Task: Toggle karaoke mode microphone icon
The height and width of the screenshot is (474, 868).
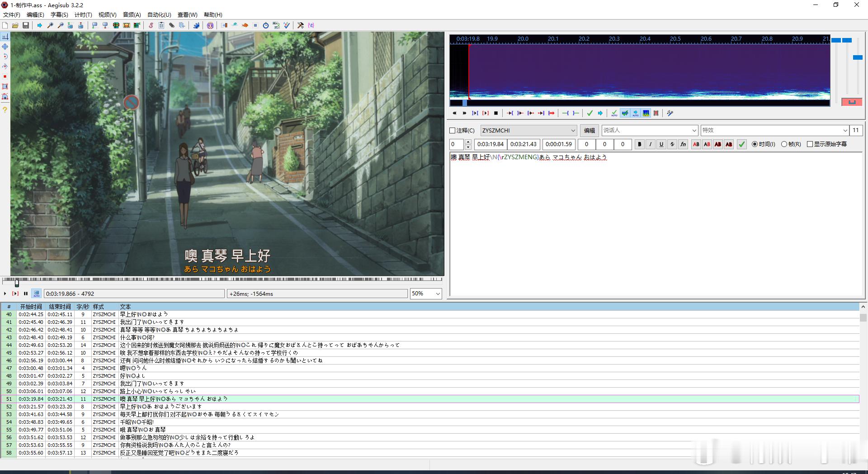Action: tap(670, 113)
